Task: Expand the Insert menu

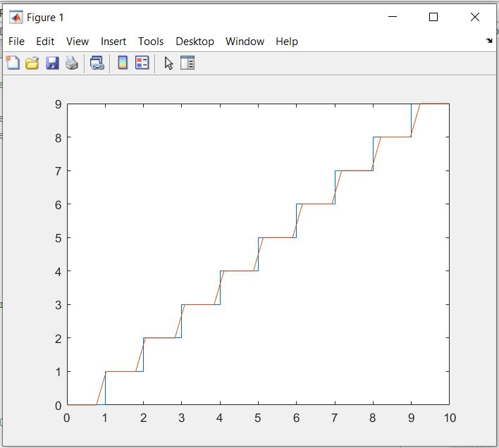Action: pos(113,42)
